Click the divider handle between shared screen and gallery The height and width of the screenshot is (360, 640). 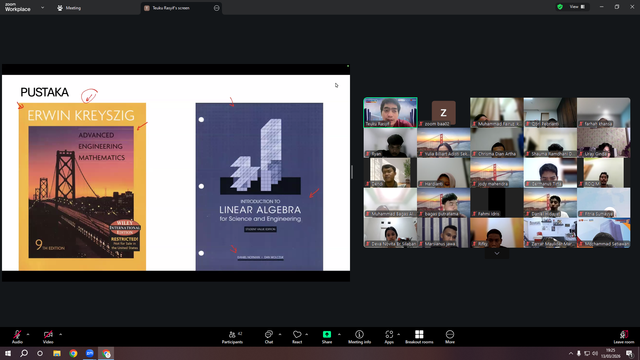(352, 172)
